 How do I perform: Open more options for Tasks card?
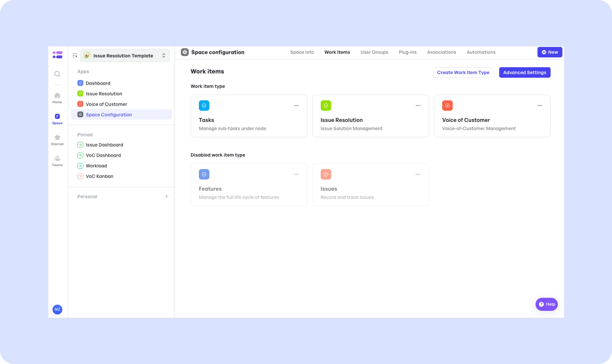296,106
